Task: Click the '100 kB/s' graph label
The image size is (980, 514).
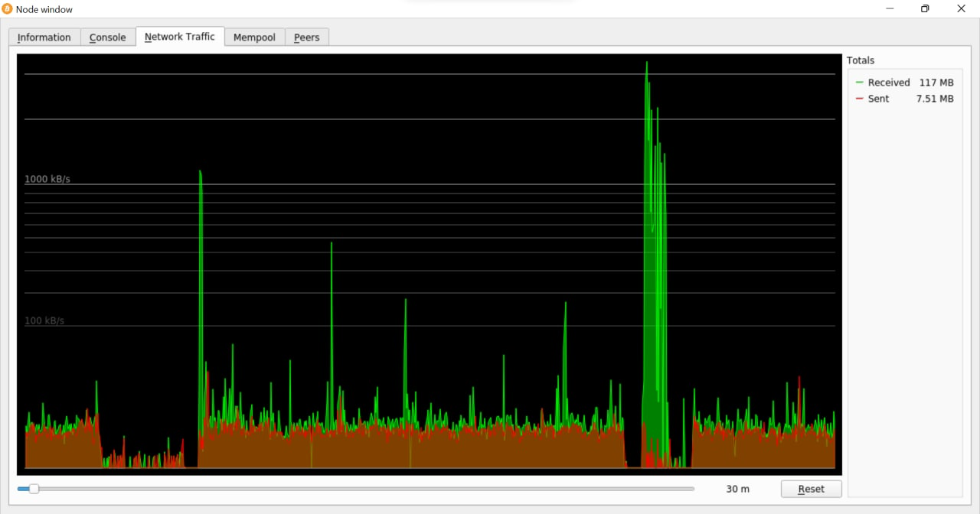Action: pyautogui.click(x=44, y=320)
